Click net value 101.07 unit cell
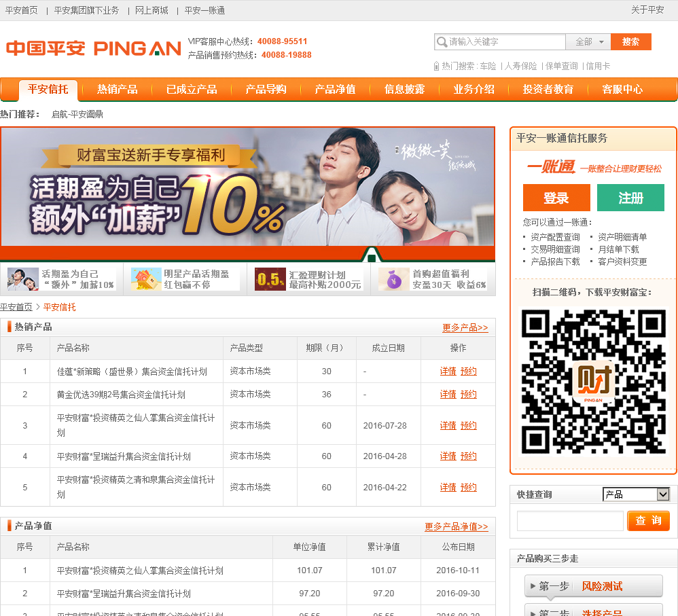The image size is (678, 616). coord(310,570)
